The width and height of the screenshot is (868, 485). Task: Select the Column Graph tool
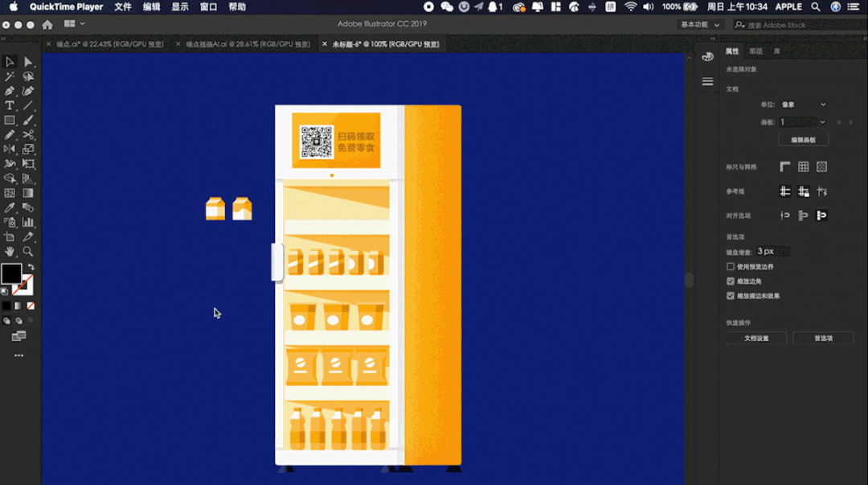[27, 222]
